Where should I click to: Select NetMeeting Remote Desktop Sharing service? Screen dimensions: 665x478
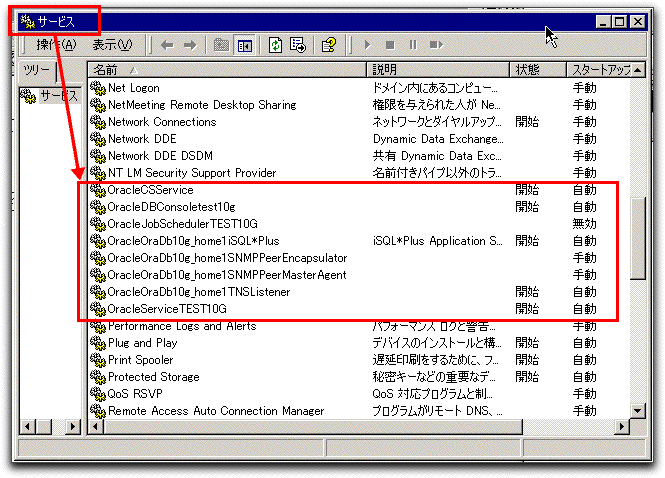click(202, 105)
